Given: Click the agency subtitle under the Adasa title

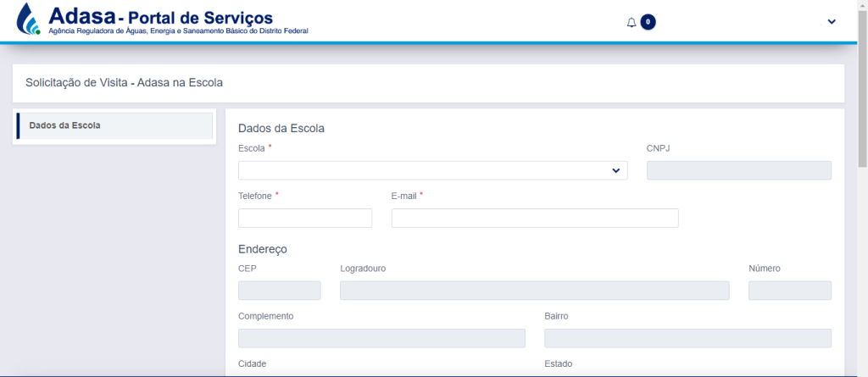Looking at the screenshot, I should [178, 31].
